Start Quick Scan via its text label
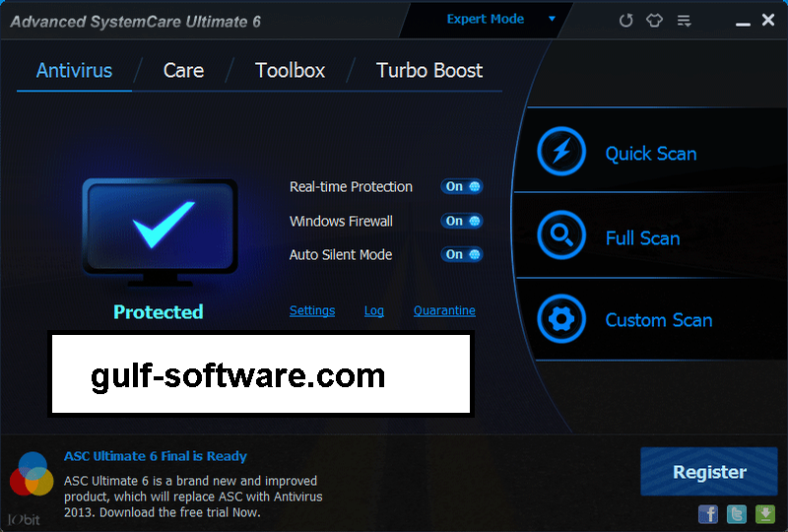 pyautogui.click(x=651, y=154)
